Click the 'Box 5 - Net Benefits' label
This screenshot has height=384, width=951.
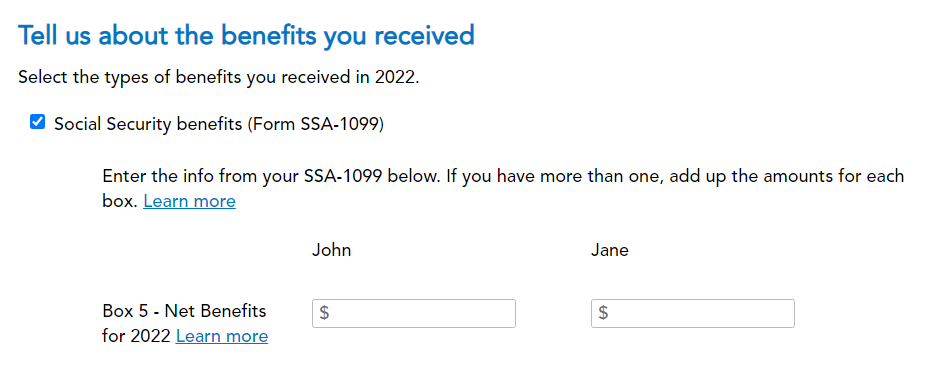[184, 311]
